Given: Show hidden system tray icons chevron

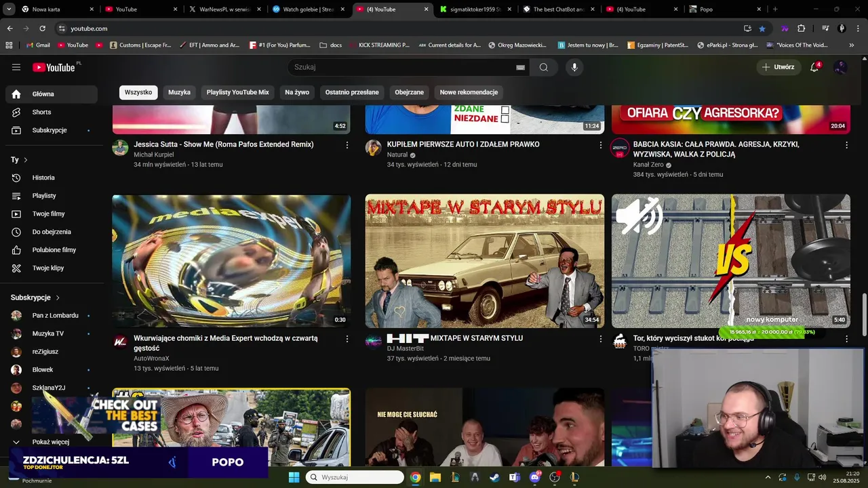Looking at the screenshot, I should (x=768, y=477).
